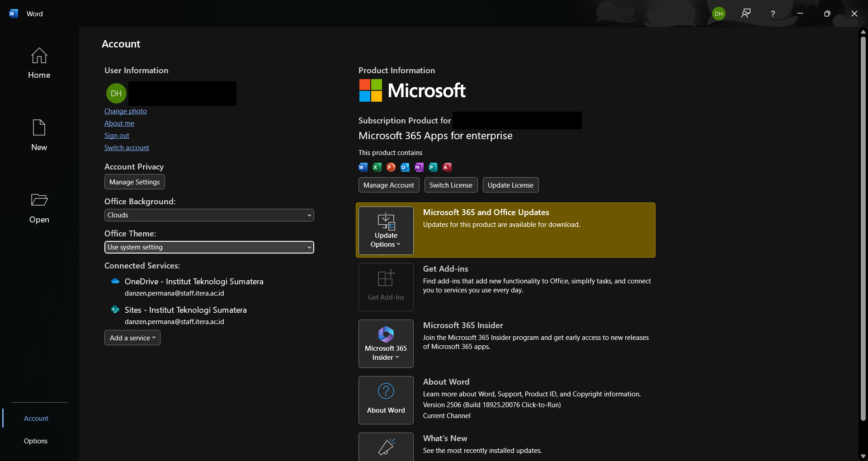Click the Help question mark in title bar
The width and height of the screenshot is (868, 461).
[x=773, y=14]
